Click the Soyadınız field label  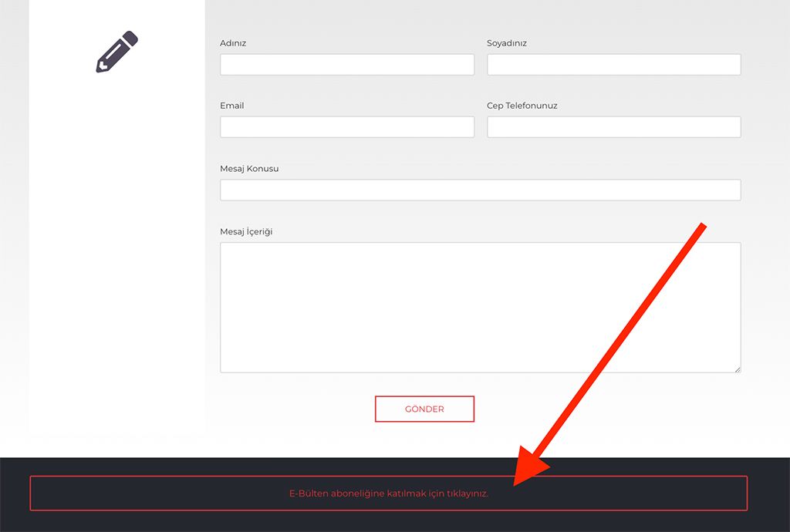(x=506, y=43)
